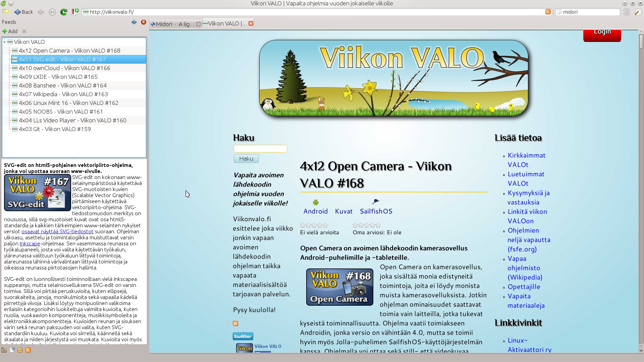
Task: Open the Android category link
Action: point(316,211)
